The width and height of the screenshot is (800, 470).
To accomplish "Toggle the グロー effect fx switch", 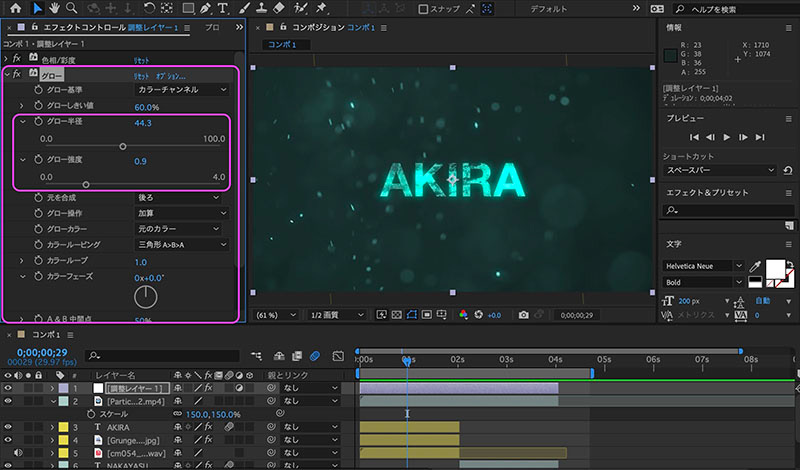I will pos(17,74).
